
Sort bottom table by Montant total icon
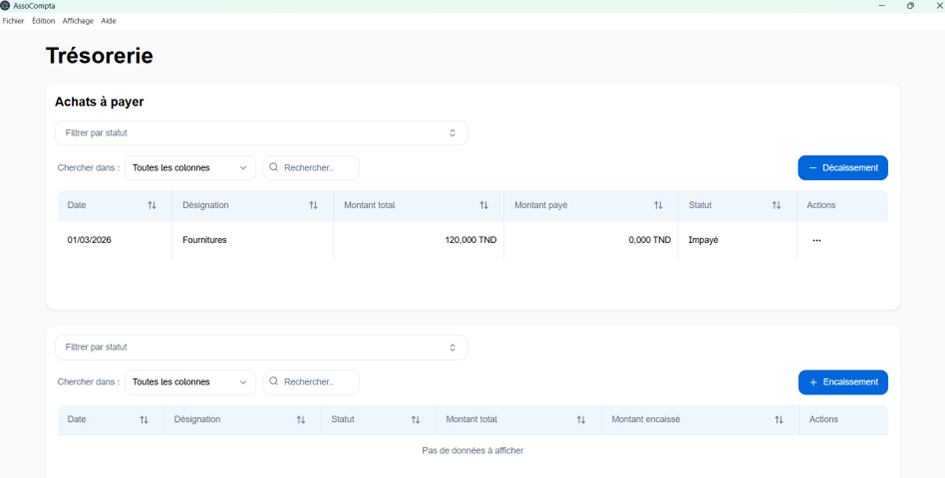(581, 420)
